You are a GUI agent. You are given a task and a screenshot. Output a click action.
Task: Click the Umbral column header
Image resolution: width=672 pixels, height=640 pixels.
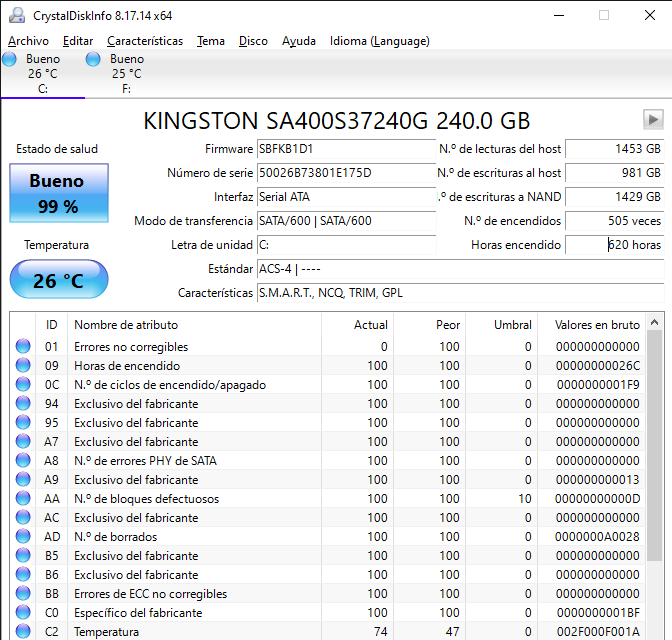click(x=501, y=325)
